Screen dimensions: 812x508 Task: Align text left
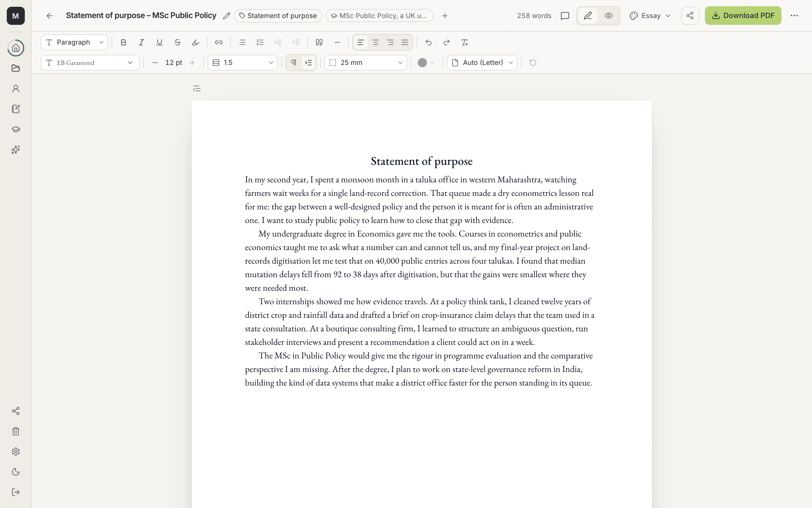361,42
